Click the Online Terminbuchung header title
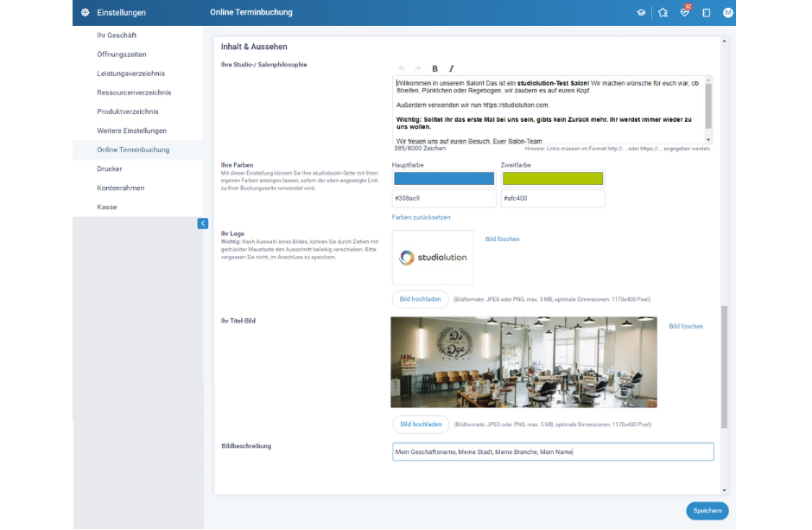 [251, 12]
